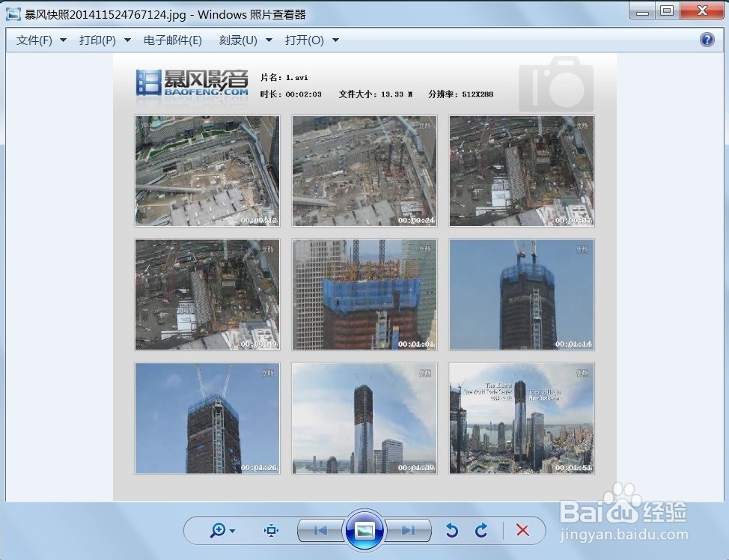Image resolution: width=729 pixels, height=560 pixels.
Task: Open the help in Photo Viewer
Action: 707,40
